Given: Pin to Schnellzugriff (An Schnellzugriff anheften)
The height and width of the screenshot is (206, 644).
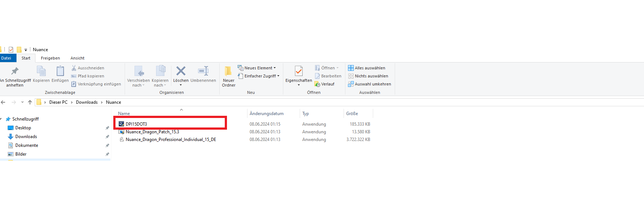Looking at the screenshot, I should click(15, 77).
